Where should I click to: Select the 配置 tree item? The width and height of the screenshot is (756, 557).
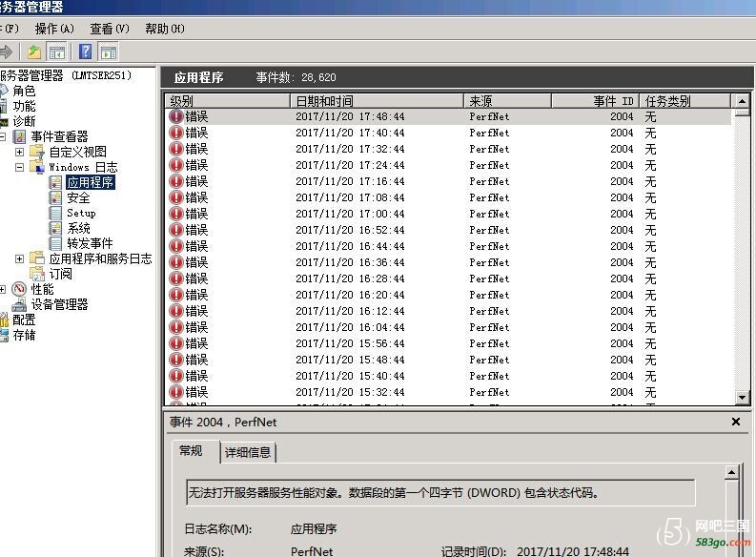[x=24, y=320]
